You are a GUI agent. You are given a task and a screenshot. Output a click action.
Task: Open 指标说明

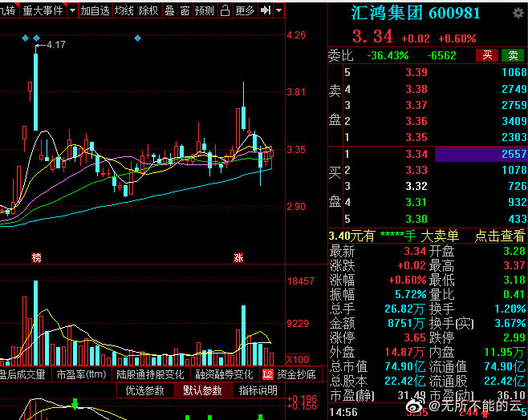click(x=258, y=390)
